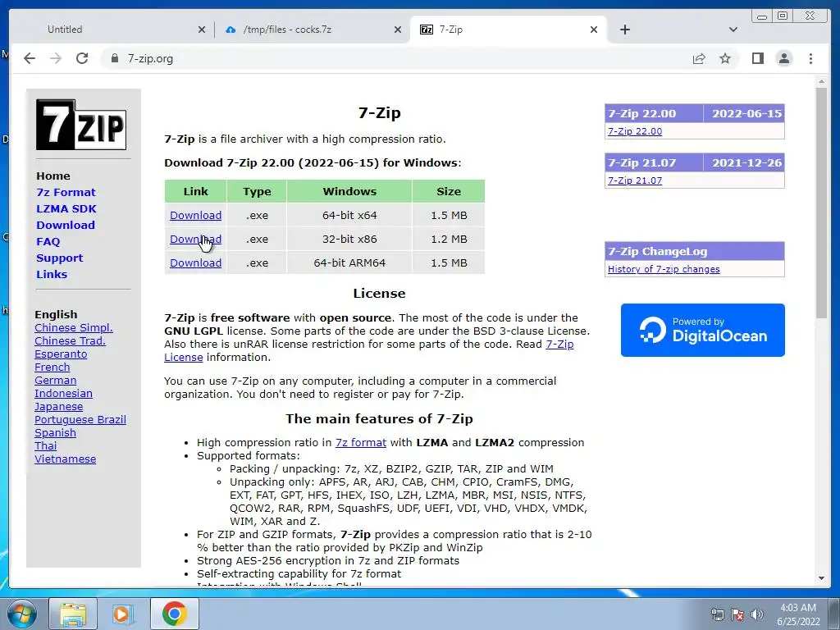Open the Windows Start menu
The width and height of the screenshot is (840, 630).
22,614
